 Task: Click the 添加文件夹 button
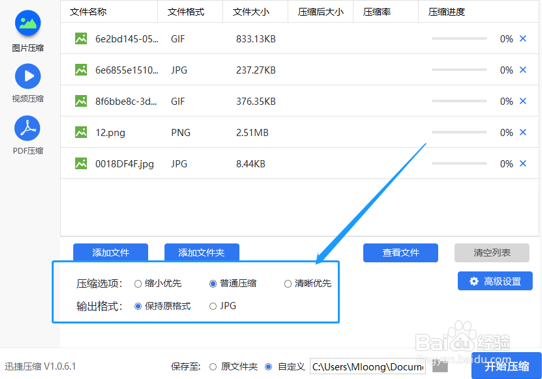pos(202,252)
